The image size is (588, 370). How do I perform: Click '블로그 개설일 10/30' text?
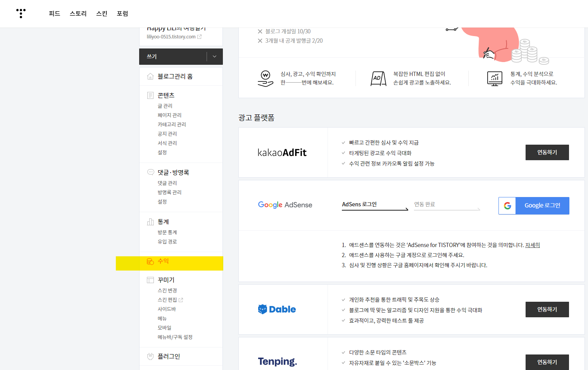click(288, 31)
